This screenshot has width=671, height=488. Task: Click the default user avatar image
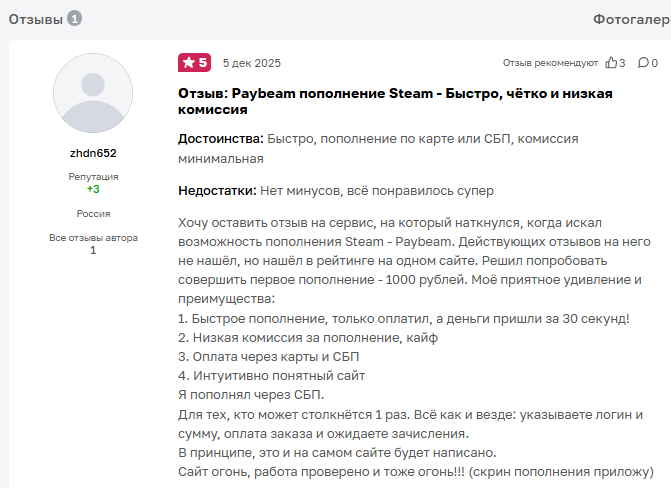[93, 94]
